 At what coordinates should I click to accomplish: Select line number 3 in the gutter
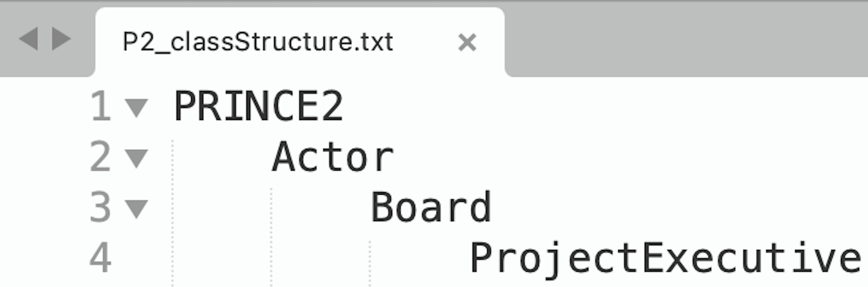[x=100, y=208]
